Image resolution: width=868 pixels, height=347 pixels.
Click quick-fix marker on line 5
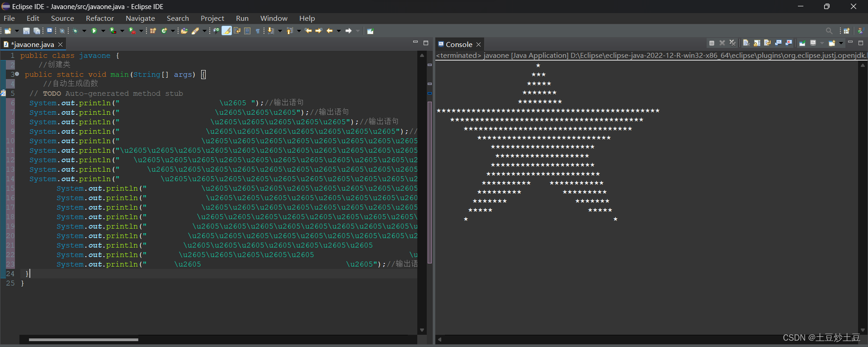pyautogui.click(x=3, y=93)
